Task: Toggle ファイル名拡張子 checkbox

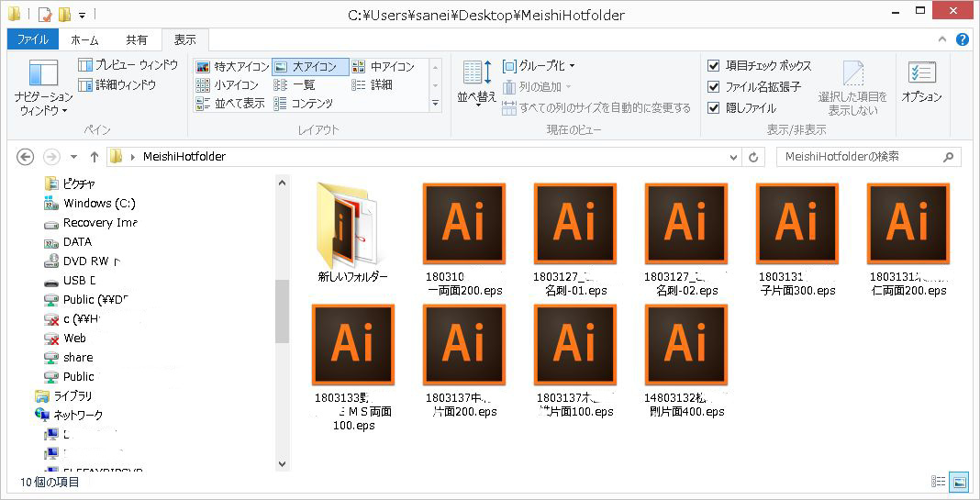Action: 714,87
